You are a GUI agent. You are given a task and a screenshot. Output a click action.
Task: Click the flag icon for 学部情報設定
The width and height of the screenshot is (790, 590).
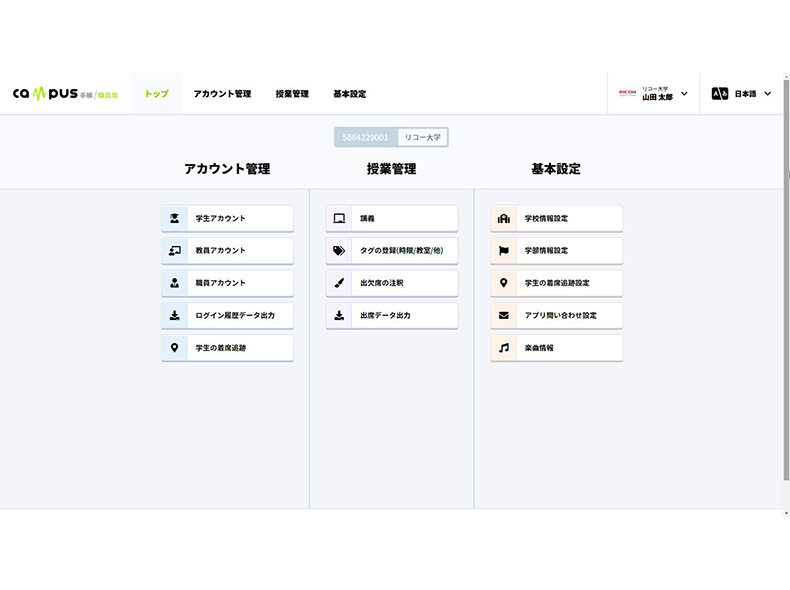(x=504, y=250)
